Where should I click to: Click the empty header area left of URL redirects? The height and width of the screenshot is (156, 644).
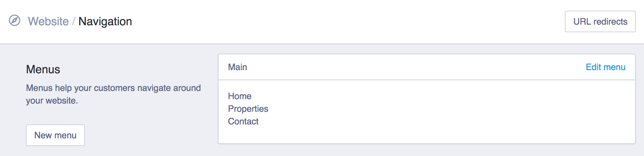point(348,21)
